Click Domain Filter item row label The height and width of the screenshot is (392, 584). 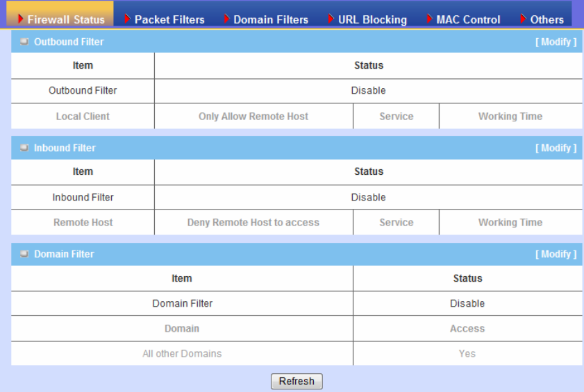(182, 303)
